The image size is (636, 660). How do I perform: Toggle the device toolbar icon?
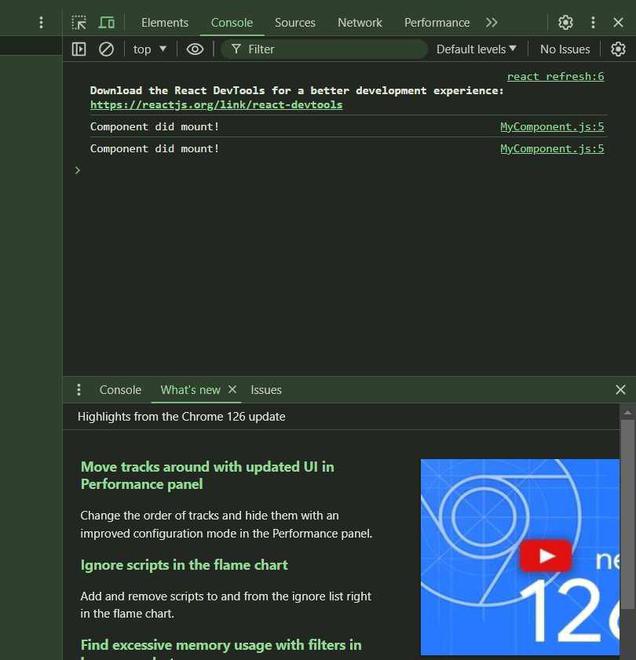point(106,22)
